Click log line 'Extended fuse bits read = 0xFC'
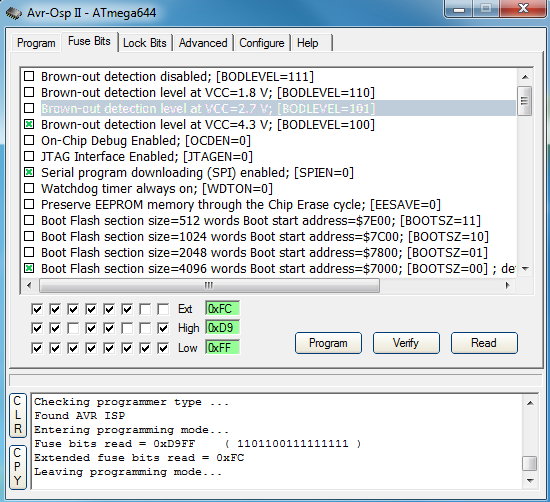Screen dimensions: 550x502 pyautogui.click(x=139, y=458)
